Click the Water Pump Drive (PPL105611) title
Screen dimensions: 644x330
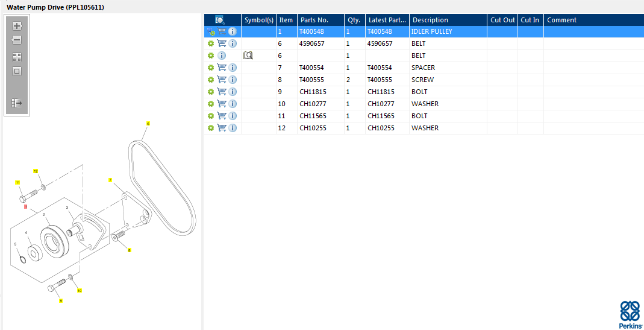55,7
